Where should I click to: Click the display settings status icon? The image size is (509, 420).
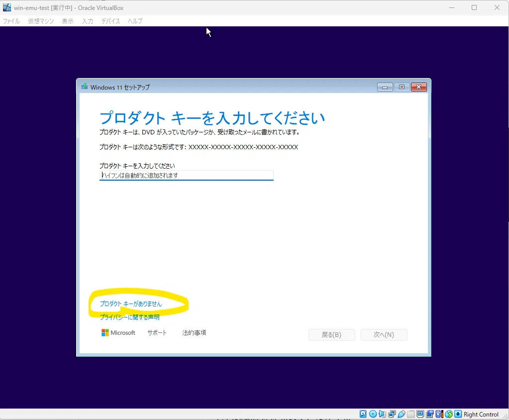(x=420, y=414)
